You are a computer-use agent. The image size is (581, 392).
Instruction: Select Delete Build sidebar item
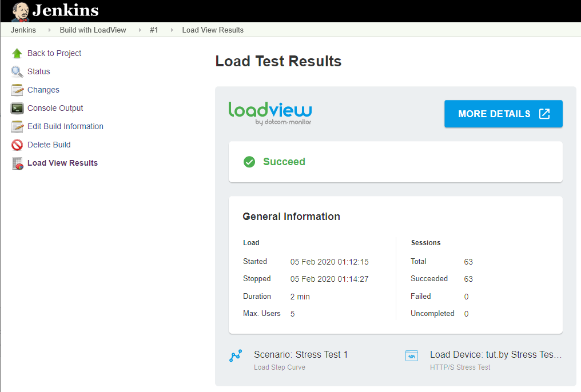pyautogui.click(x=49, y=145)
